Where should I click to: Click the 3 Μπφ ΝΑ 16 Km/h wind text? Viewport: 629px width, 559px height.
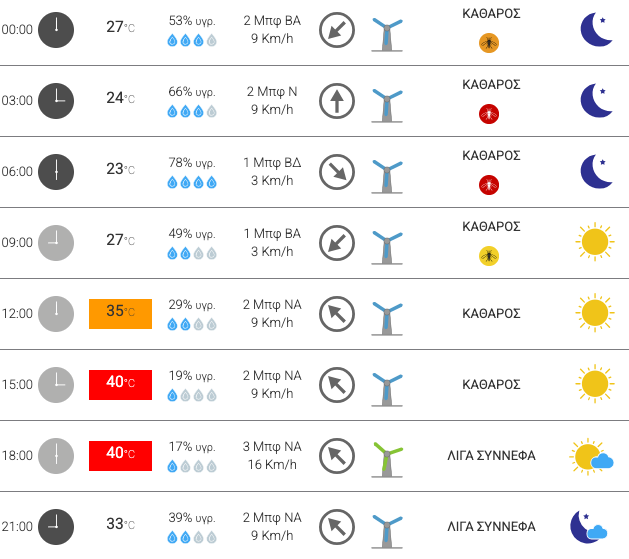[x=272, y=455]
